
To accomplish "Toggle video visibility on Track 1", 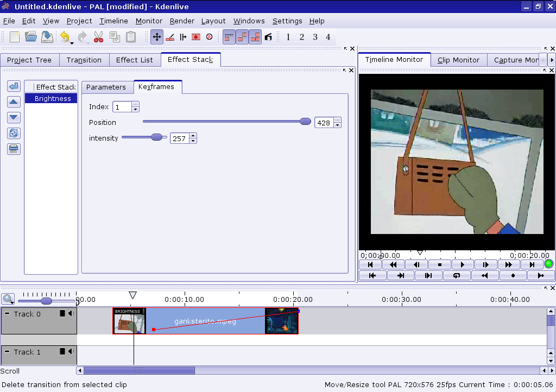I will point(62,351).
